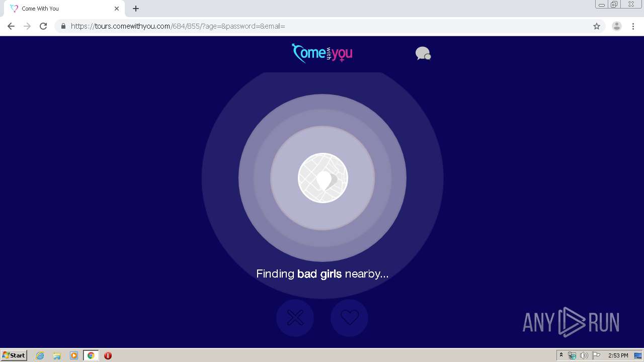Viewport: 644px width, 362px height.
Task: Click the map location pin circle
Action: coord(323,178)
